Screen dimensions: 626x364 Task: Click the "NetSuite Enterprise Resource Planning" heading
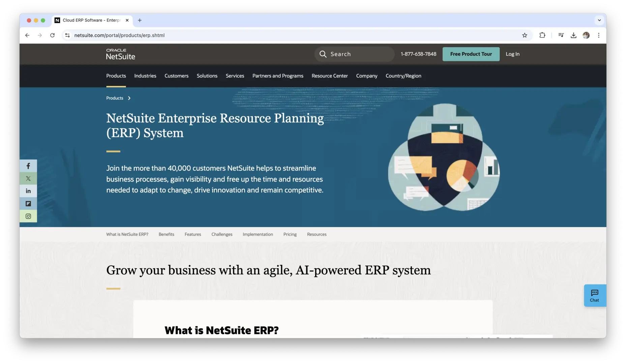(215, 125)
